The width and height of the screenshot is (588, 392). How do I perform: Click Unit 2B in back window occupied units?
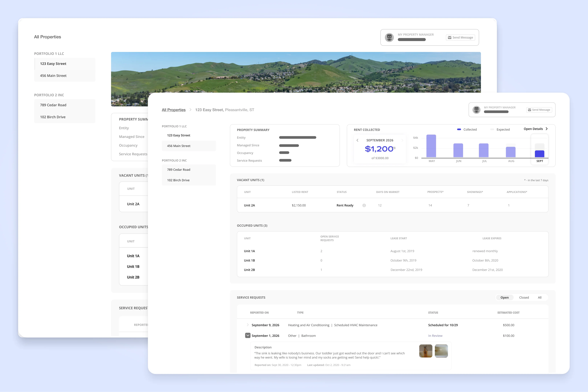(133, 277)
